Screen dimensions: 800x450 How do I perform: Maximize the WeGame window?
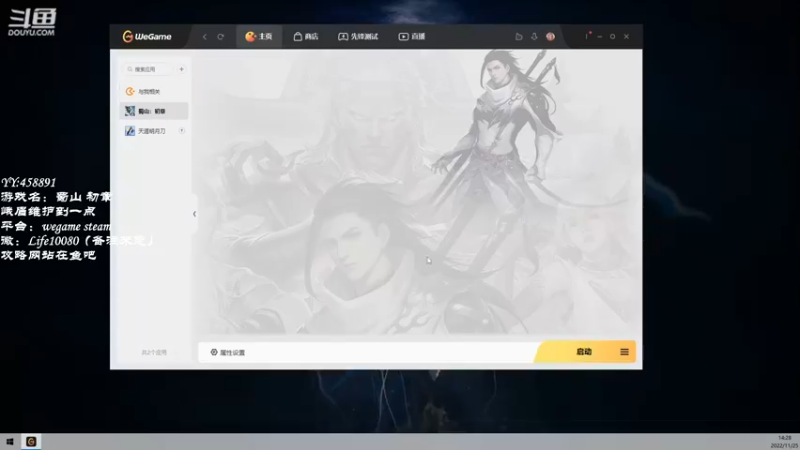(612, 37)
